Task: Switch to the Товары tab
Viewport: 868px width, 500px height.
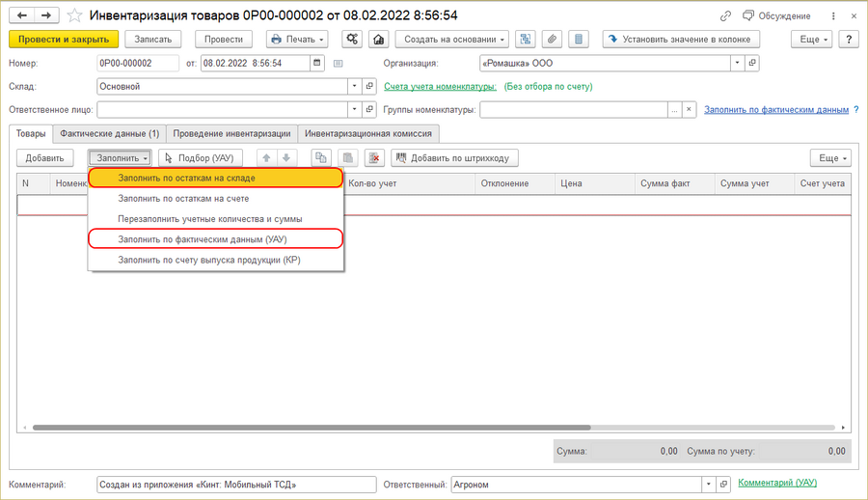Action: pos(31,133)
